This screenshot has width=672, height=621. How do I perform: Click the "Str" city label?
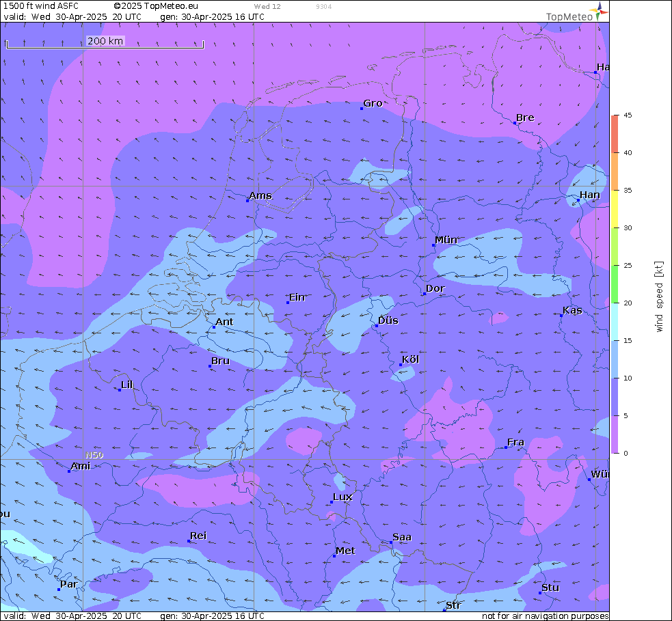point(453,605)
